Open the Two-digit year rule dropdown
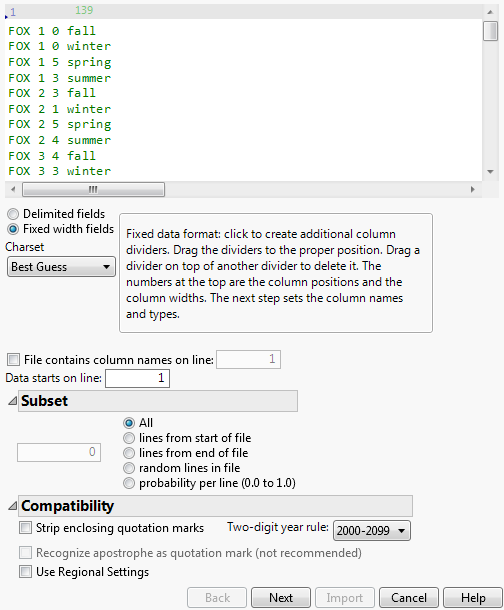The width and height of the screenshot is (504, 610). 372,531
